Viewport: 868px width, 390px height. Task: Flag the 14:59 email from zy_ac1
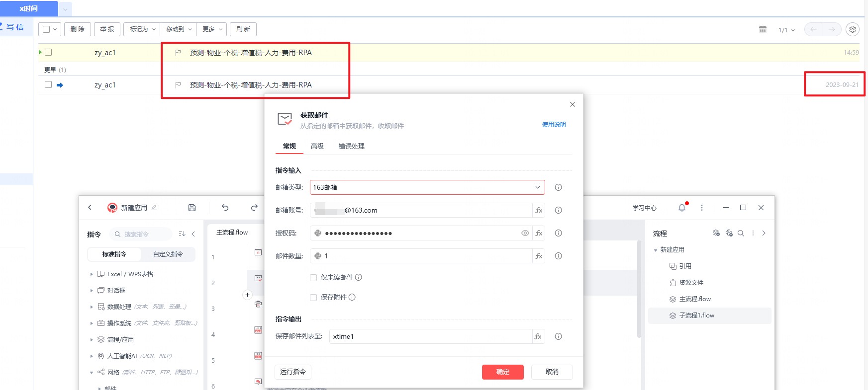click(178, 53)
